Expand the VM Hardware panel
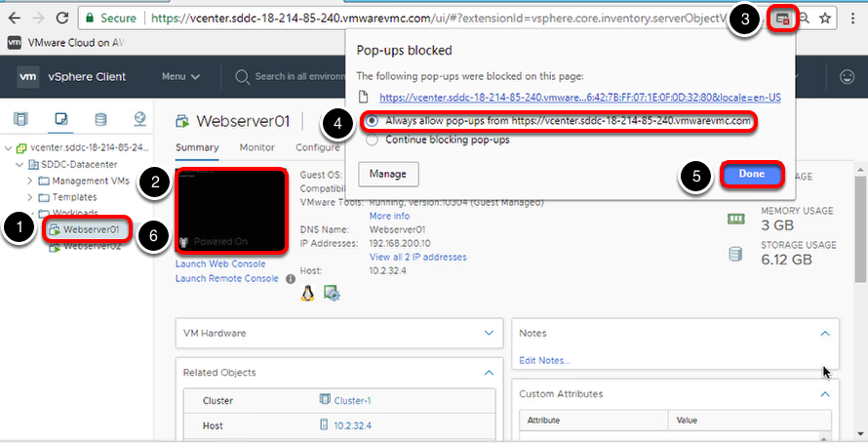The width and height of the screenshot is (868, 447). click(x=489, y=333)
